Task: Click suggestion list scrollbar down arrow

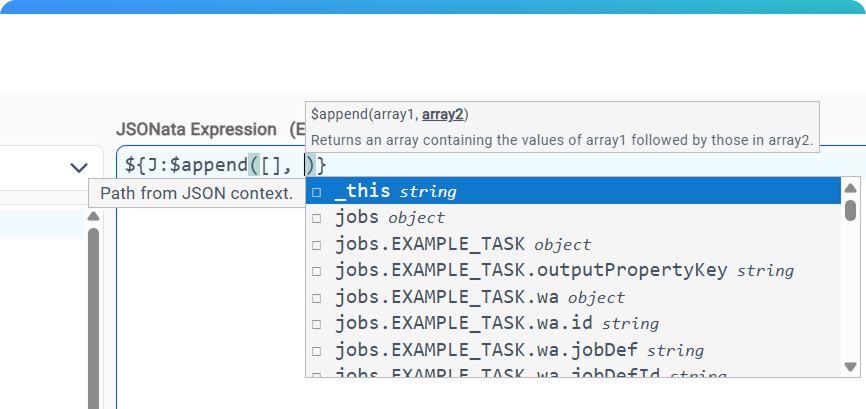Action: point(851,366)
